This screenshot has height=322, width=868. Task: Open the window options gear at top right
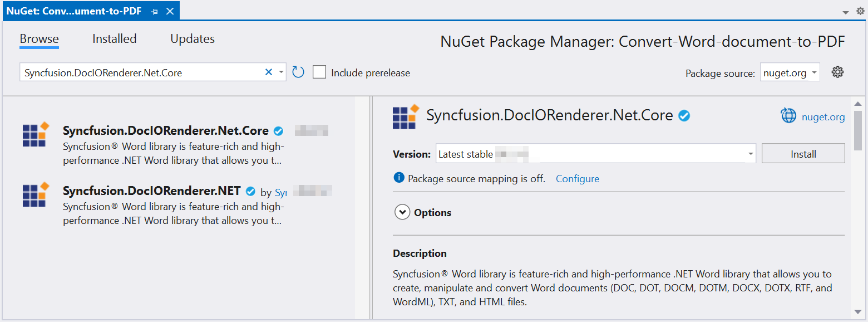point(860,11)
